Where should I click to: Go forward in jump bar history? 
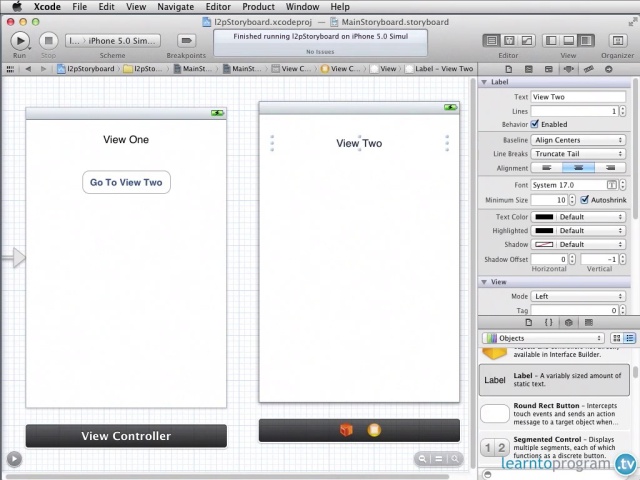coord(43,69)
